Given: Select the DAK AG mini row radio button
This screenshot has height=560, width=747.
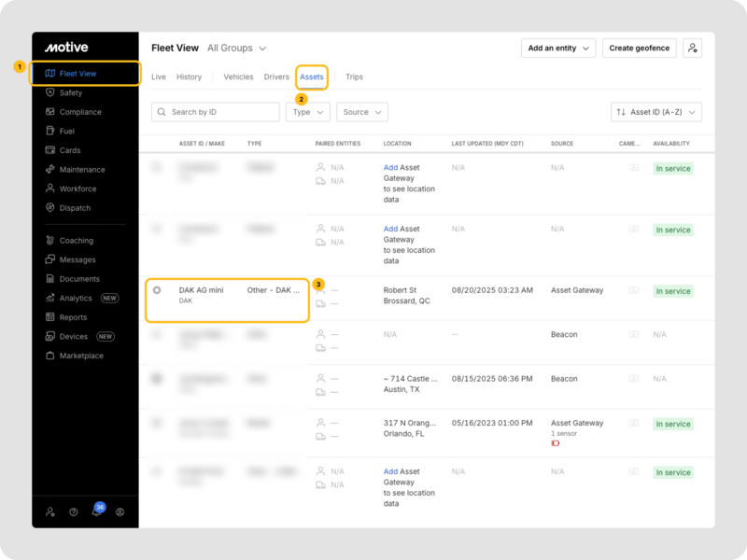Looking at the screenshot, I should [157, 290].
